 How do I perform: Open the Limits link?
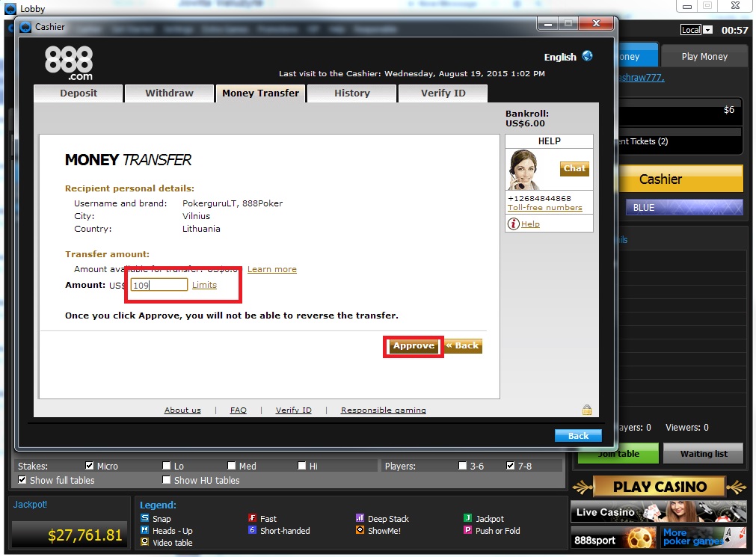click(204, 285)
